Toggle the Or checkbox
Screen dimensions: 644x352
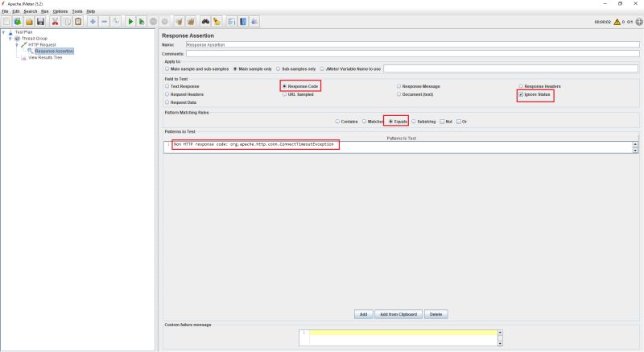461,122
